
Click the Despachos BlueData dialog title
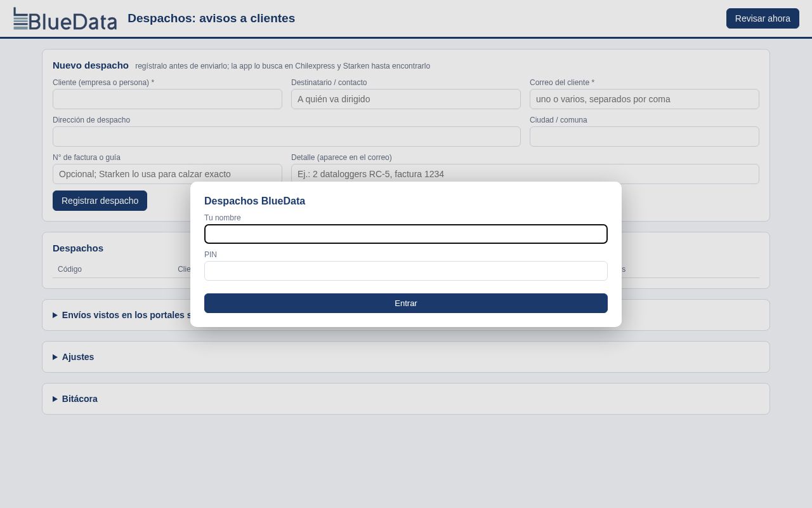[254, 201]
